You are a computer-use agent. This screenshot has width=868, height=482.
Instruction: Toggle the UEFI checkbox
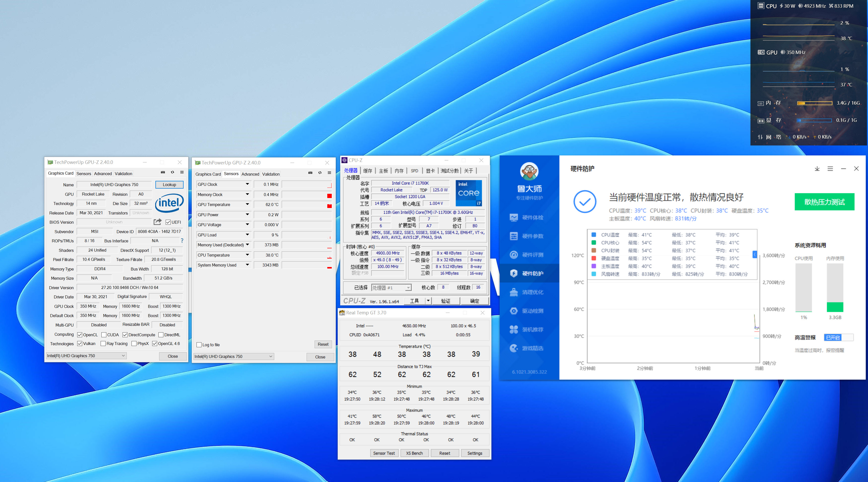tap(168, 222)
